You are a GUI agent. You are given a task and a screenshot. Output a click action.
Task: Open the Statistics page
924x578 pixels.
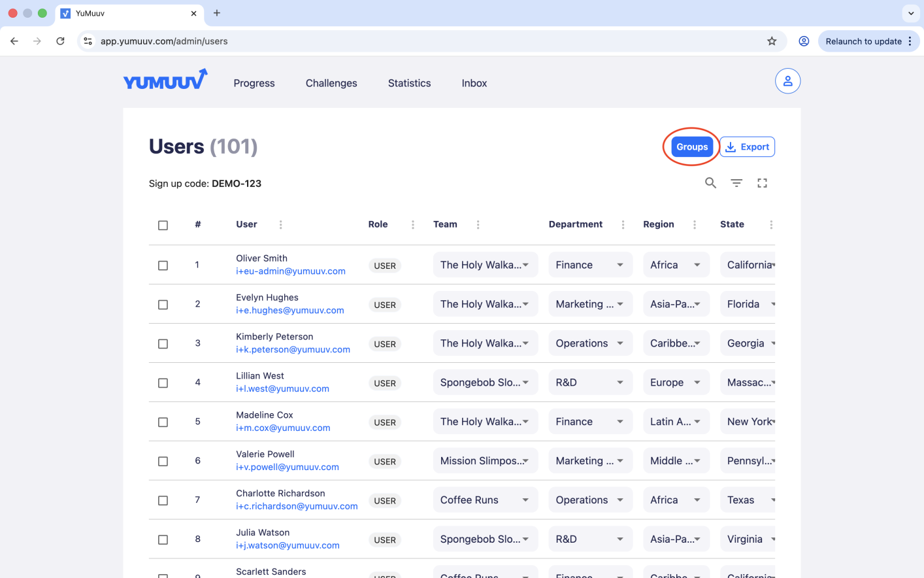pos(409,83)
